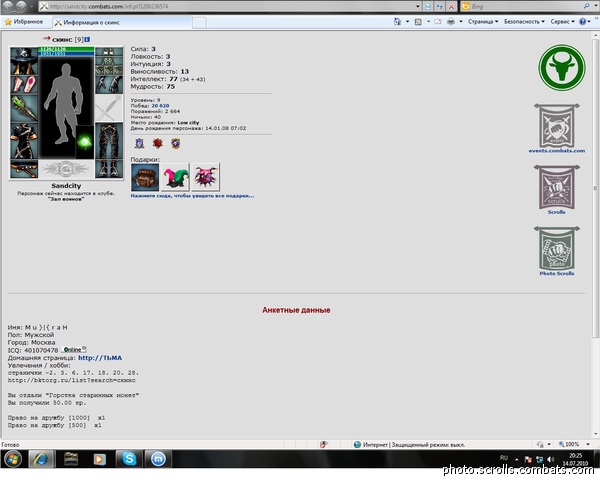Click the pink bracers equipment slot

(24, 85)
